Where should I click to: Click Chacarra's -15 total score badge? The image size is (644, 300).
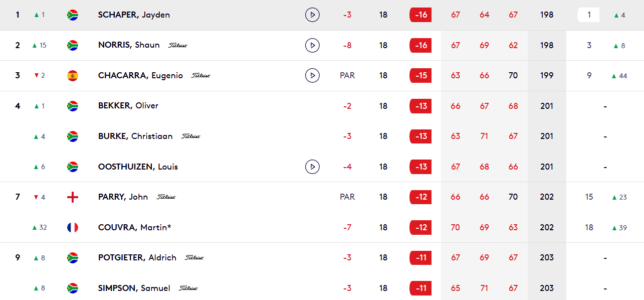click(x=420, y=76)
